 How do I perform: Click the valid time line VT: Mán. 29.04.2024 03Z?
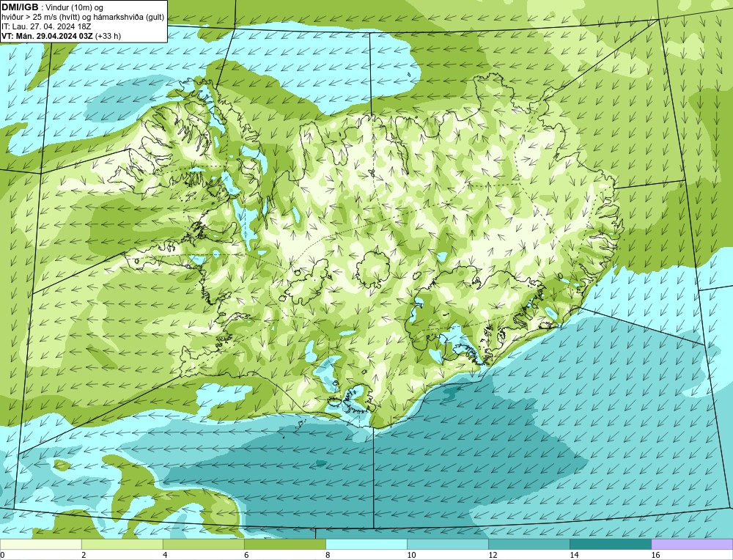(x=48, y=36)
